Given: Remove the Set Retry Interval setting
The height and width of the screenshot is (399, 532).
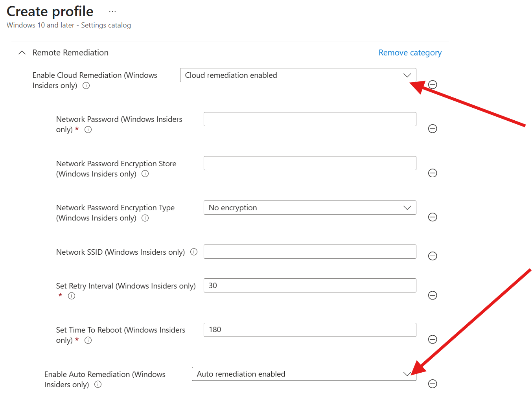Looking at the screenshot, I should (x=433, y=295).
